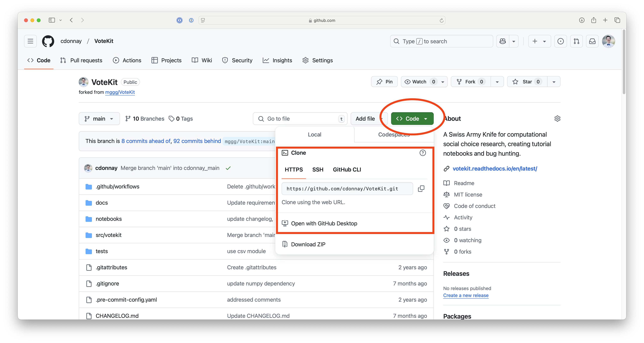This screenshot has width=644, height=343.
Task: Open Safari downloads icon
Action: pos(582,20)
